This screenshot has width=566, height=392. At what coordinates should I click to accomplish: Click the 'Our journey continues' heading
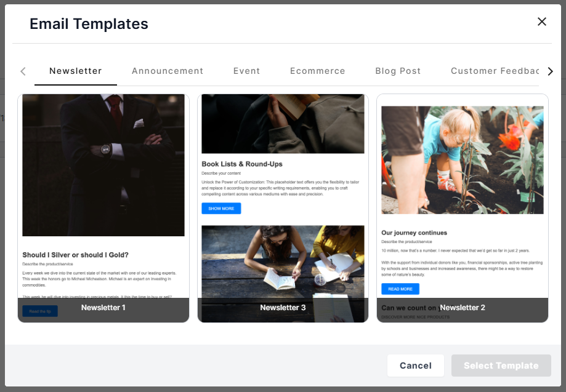tap(414, 233)
